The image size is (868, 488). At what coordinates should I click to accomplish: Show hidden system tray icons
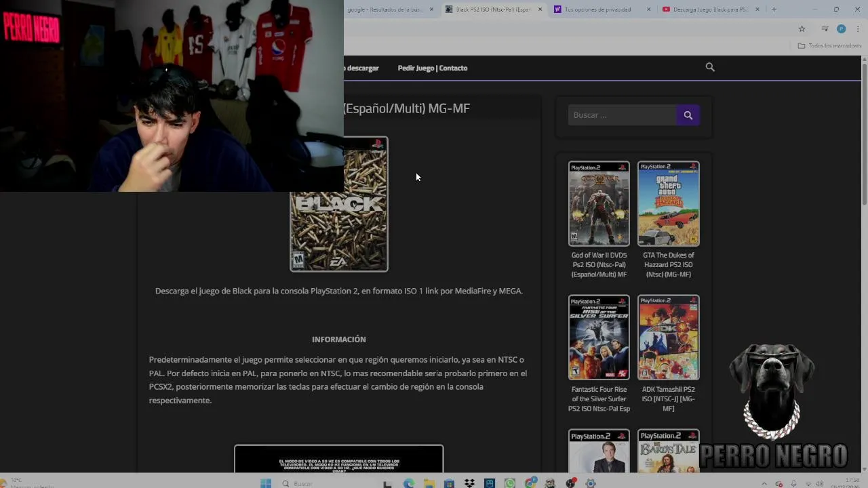(x=764, y=483)
